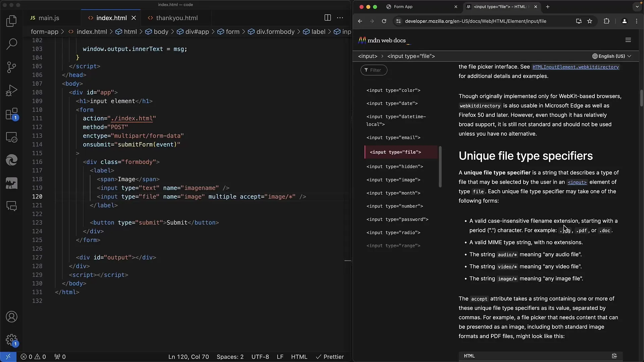Screen dimensions: 644x362
Task: Click the Prettier formatter status icon
Action: pyautogui.click(x=330, y=357)
